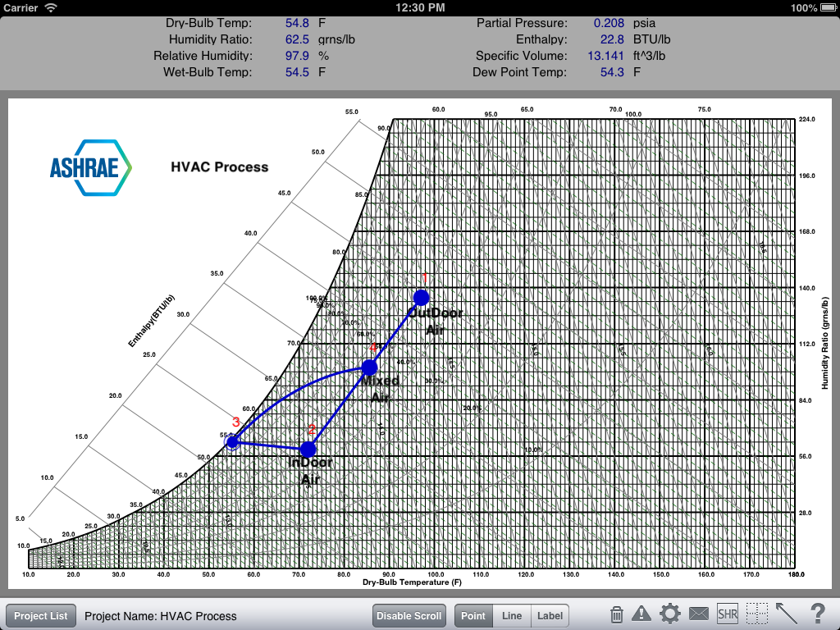Tap the Dry-Bulb Temperature (F) axis label
840x630 pixels.
(x=412, y=582)
